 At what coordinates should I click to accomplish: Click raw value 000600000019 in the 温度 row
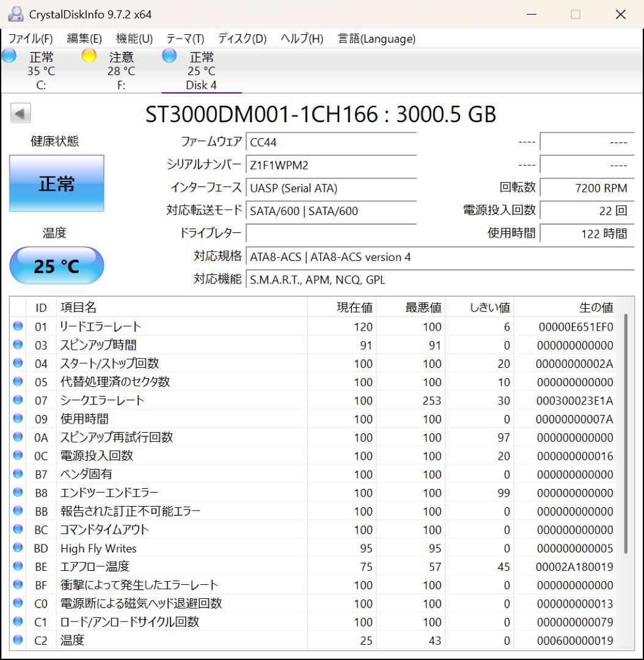point(575,640)
